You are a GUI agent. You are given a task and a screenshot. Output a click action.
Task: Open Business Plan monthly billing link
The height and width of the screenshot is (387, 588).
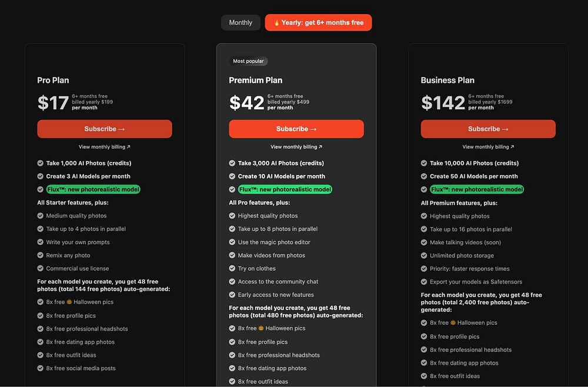[488, 147]
